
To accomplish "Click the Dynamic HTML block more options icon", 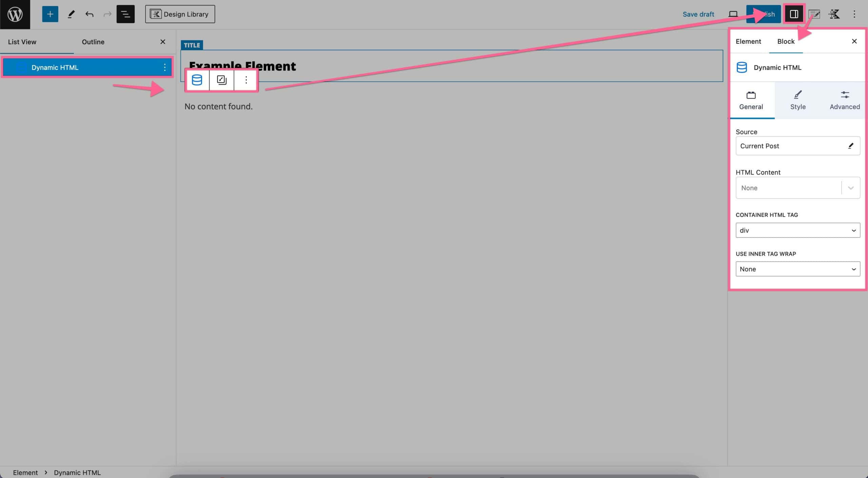I will 246,79.
